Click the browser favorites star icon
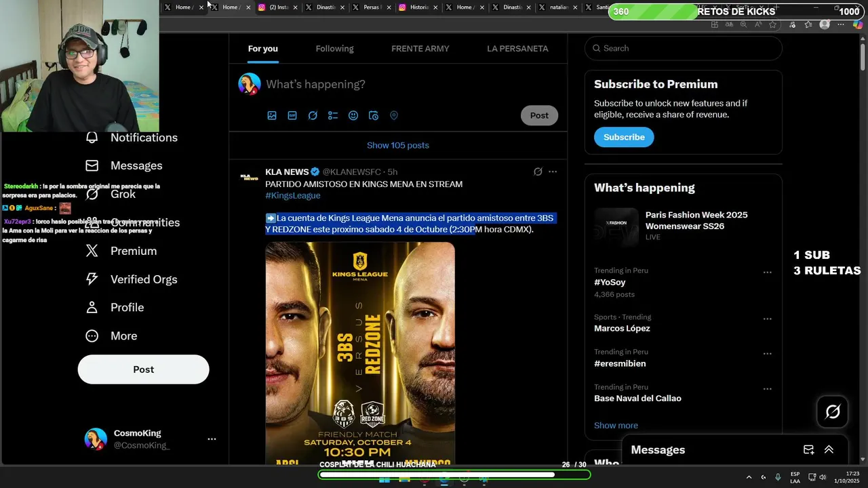The image size is (868, 488). 772,24
